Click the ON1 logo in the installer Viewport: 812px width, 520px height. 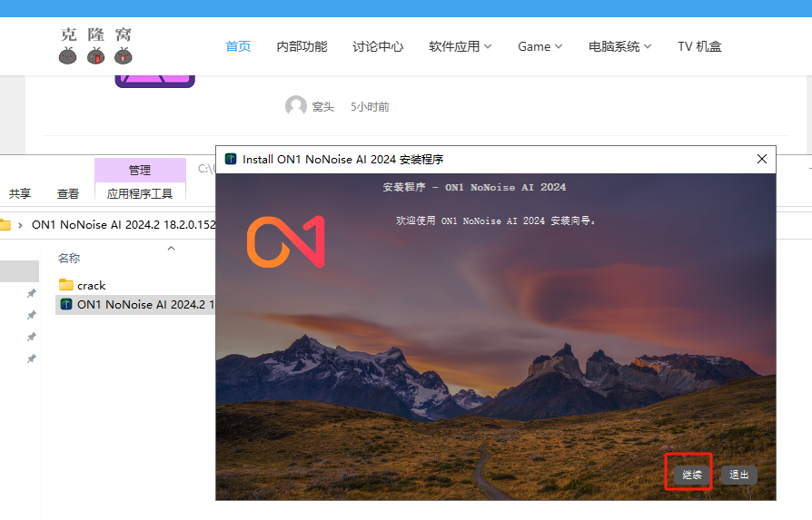click(x=285, y=241)
